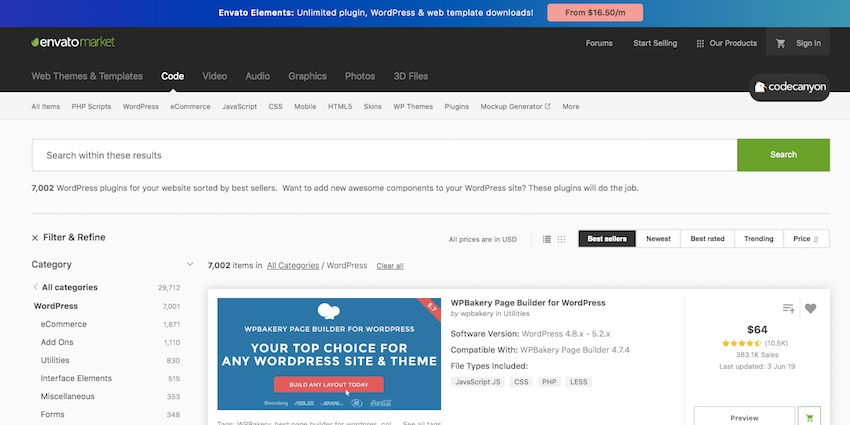Open wpbakery author link
This screenshot has height=425, width=850.
pos(477,314)
